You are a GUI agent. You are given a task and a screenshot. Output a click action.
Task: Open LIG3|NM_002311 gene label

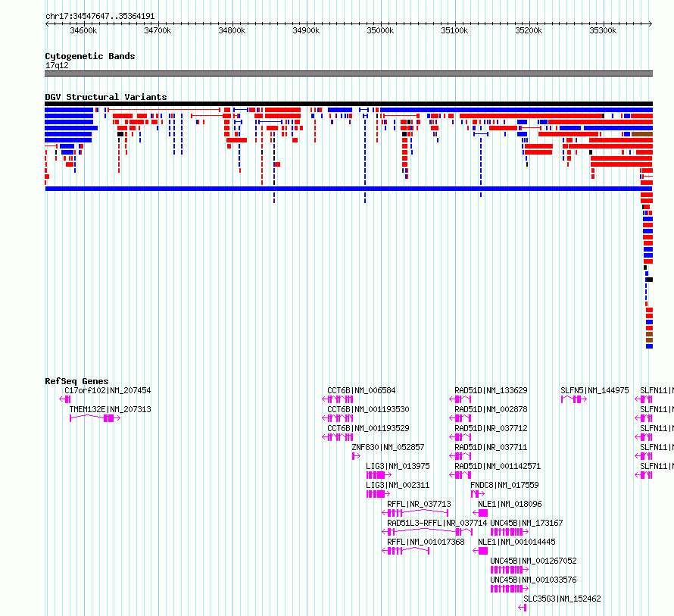(398, 485)
